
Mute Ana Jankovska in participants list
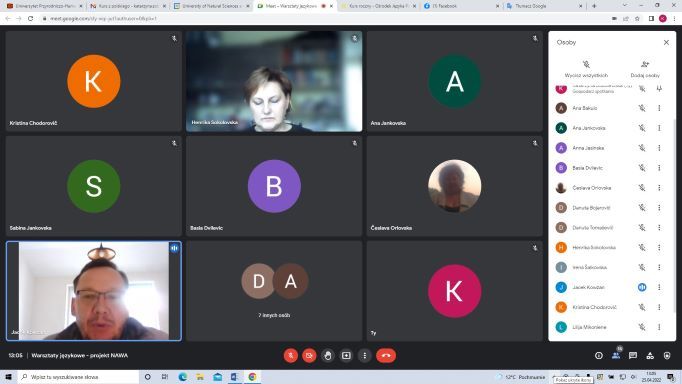(x=642, y=128)
